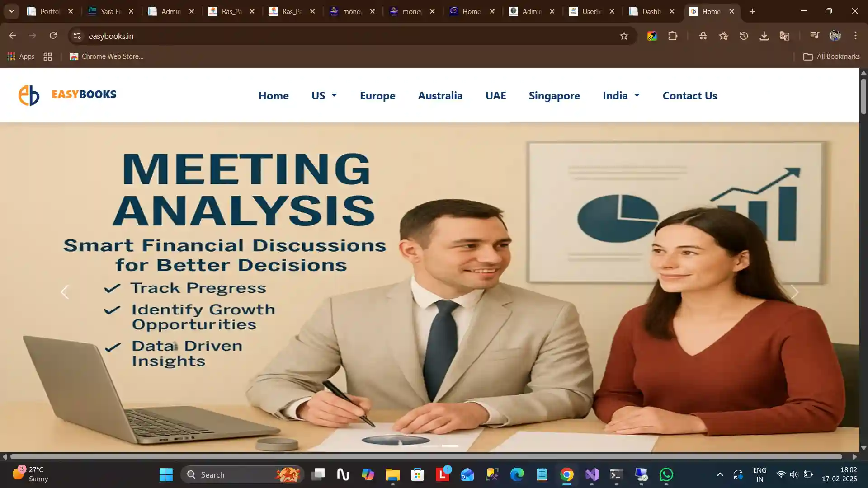
Task: Open Chrome downloads icon
Action: click(764, 36)
